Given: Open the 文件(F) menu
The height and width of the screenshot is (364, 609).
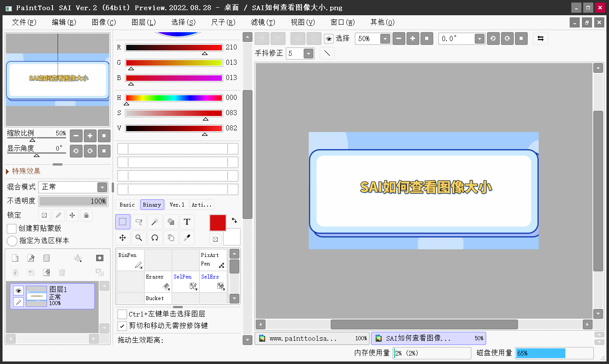Looking at the screenshot, I should [x=24, y=22].
